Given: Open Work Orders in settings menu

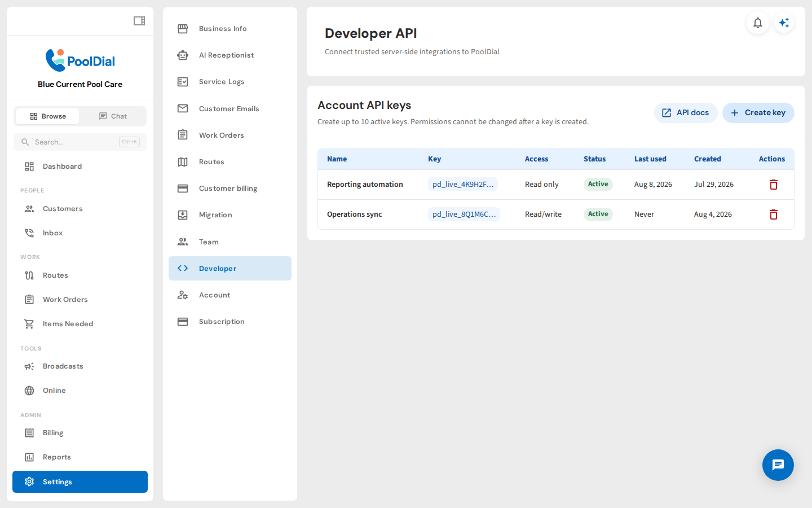Looking at the screenshot, I should (230, 135).
